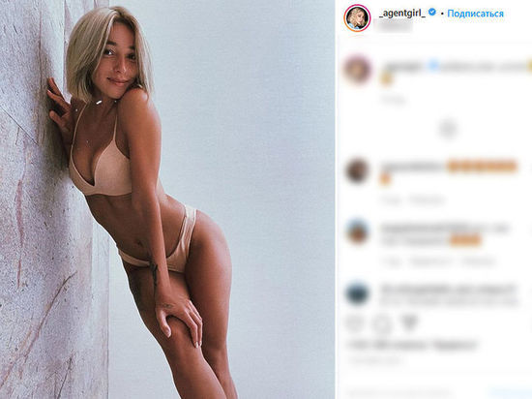
Task: Open the fourth commenter's dark blue avatar
Action: 357,293
